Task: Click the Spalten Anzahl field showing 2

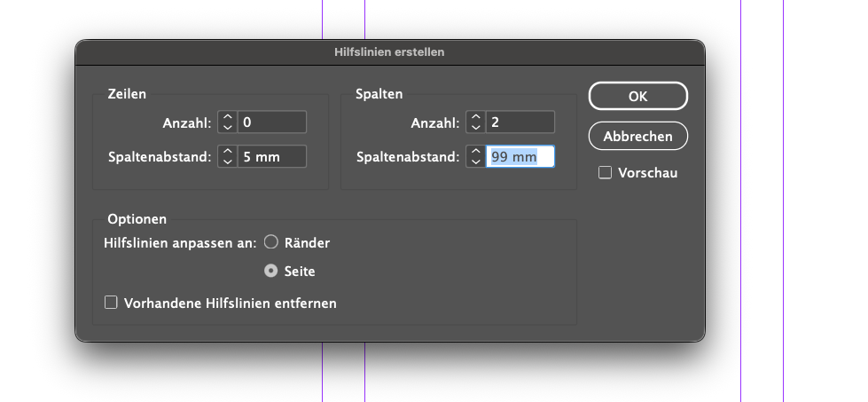Action: click(520, 122)
